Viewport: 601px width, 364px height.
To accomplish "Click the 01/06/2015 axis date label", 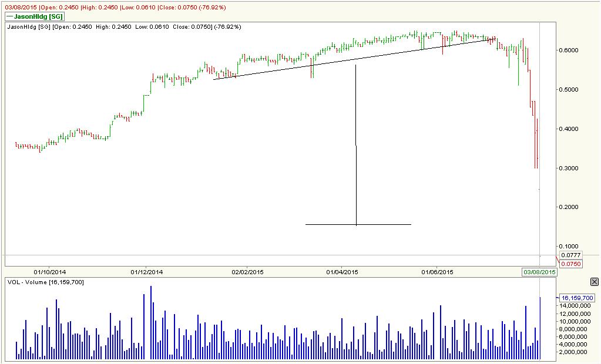I will (436, 272).
